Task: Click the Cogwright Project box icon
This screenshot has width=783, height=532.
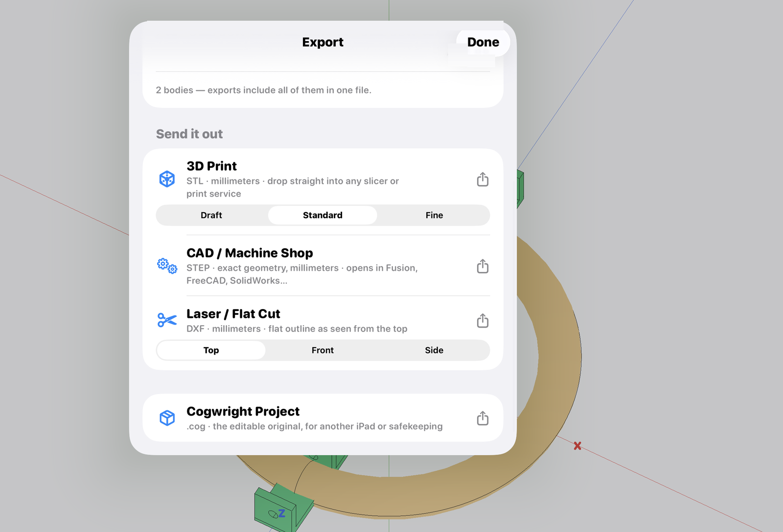Action: [167, 418]
